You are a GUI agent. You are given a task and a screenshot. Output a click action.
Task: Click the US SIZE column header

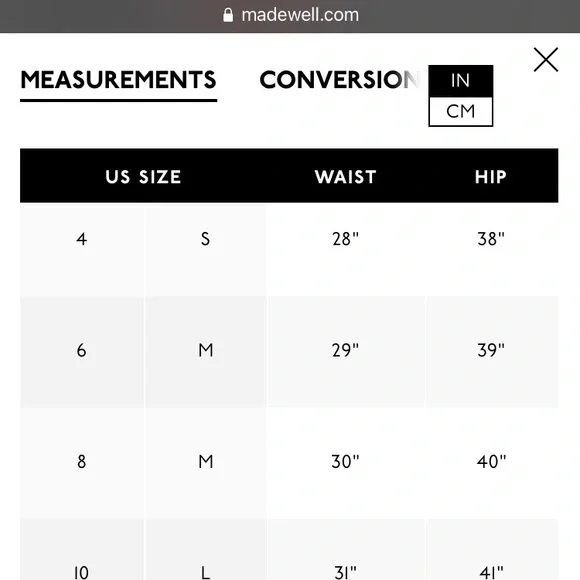143,177
